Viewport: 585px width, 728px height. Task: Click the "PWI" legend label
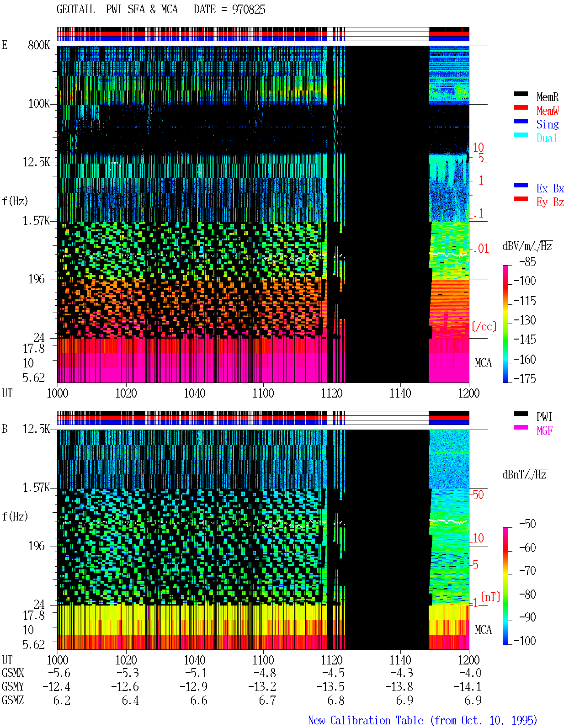tap(544, 417)
